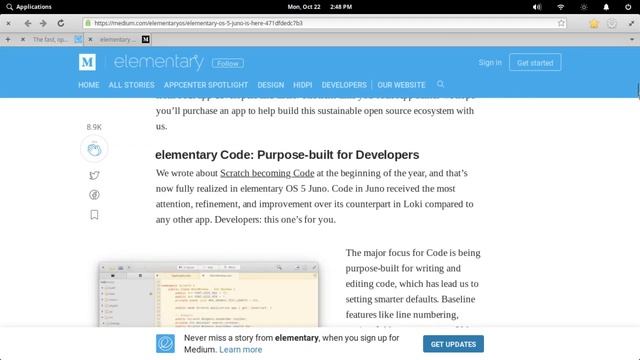
Task: Click the GET UPDATES button
Action: tap(453, 344)
